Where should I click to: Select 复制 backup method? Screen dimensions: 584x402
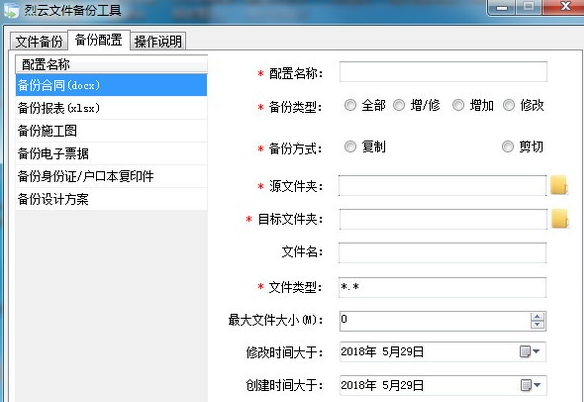[350, 147]
